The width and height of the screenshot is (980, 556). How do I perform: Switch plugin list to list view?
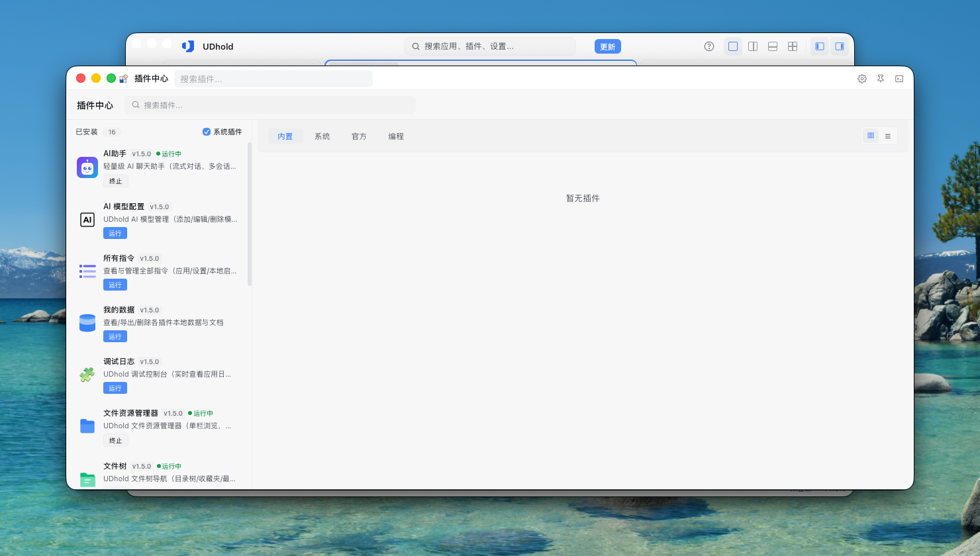point(888,136)
